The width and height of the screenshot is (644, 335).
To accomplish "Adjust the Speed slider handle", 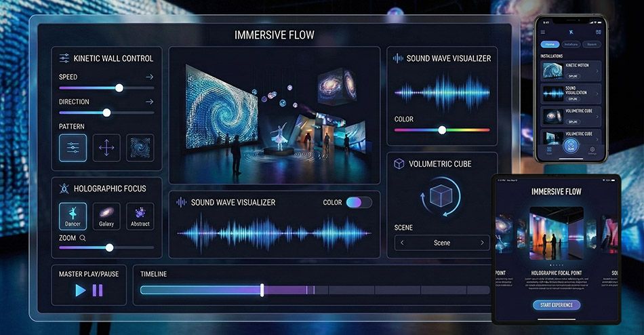I will point(119,88).
